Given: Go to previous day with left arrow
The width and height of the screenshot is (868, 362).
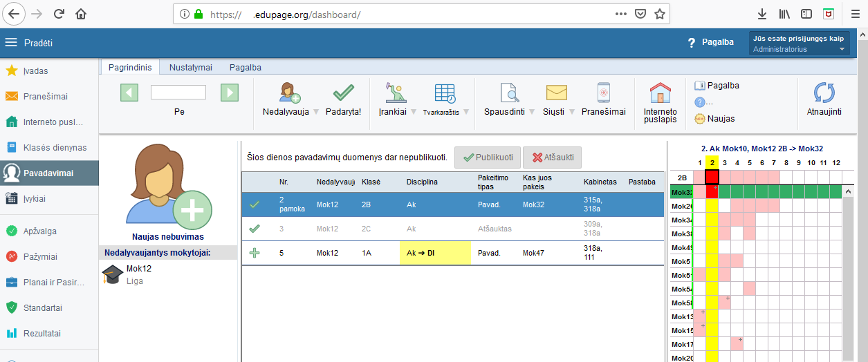Looking at the screenshot, I should pyautogui.click(x=129, y=92).
